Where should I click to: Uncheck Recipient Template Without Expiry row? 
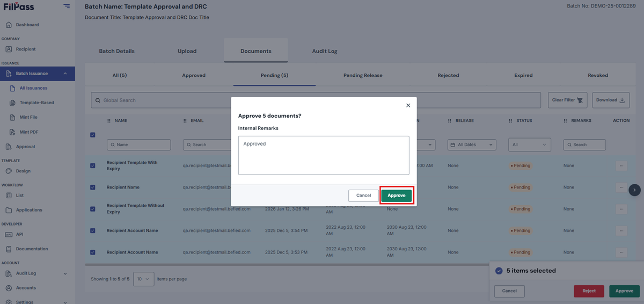point(93,209)
